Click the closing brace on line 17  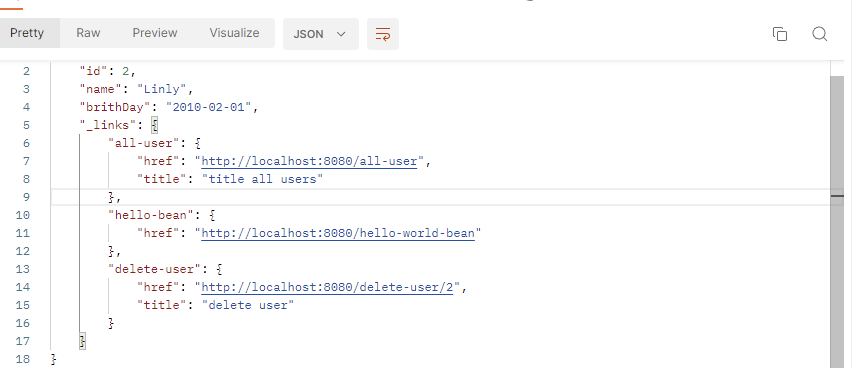(x=83, y=341)
